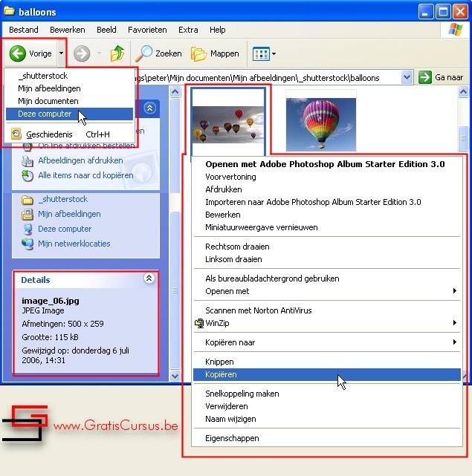472x476 pixels.
Task: Choose Eigenschappen in context menu
Action: (327, 438)
